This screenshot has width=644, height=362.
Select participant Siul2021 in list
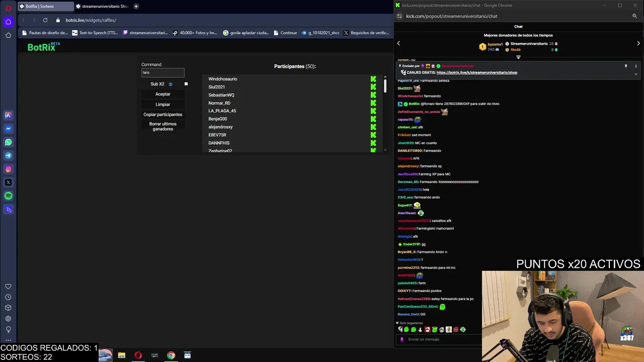click(216, 87)
